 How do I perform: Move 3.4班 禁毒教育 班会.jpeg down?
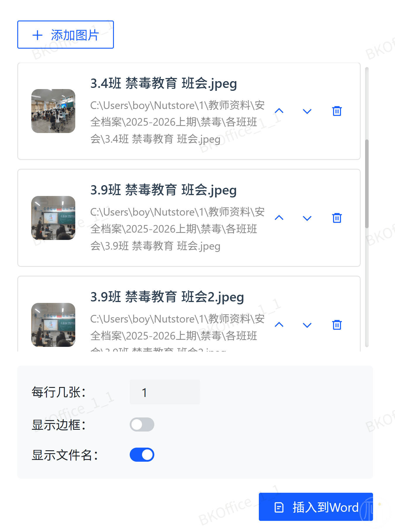point(307,111)
